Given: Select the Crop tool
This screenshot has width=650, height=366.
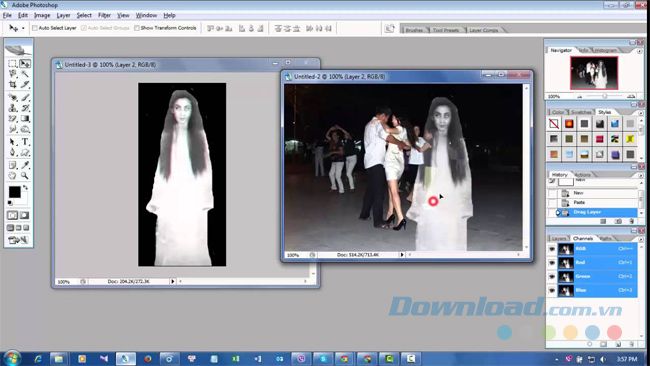Looking at the screenshot, I should pyautogui.click(x=12, y=85).
